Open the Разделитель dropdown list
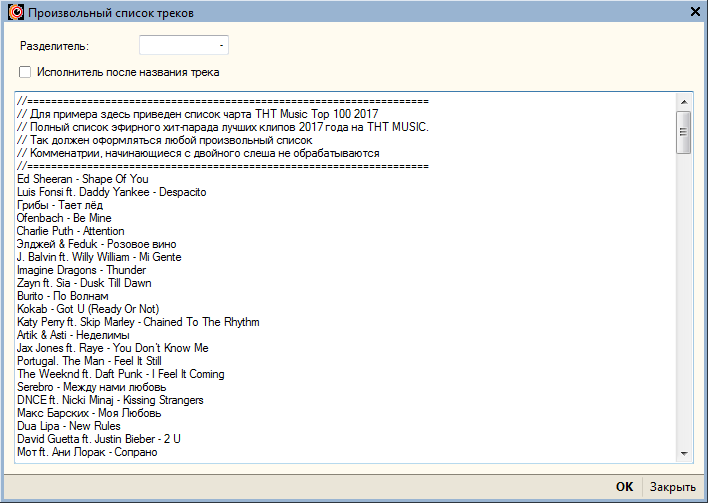The height and width of the screenshot is (503, 708). click(x=220, y=45)
